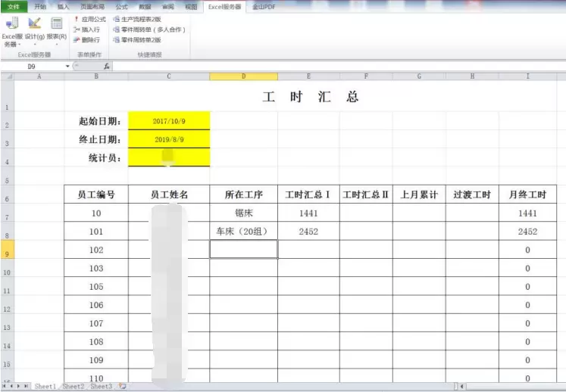Switch to the 公式 ribbon tab

tap(121, 6)
